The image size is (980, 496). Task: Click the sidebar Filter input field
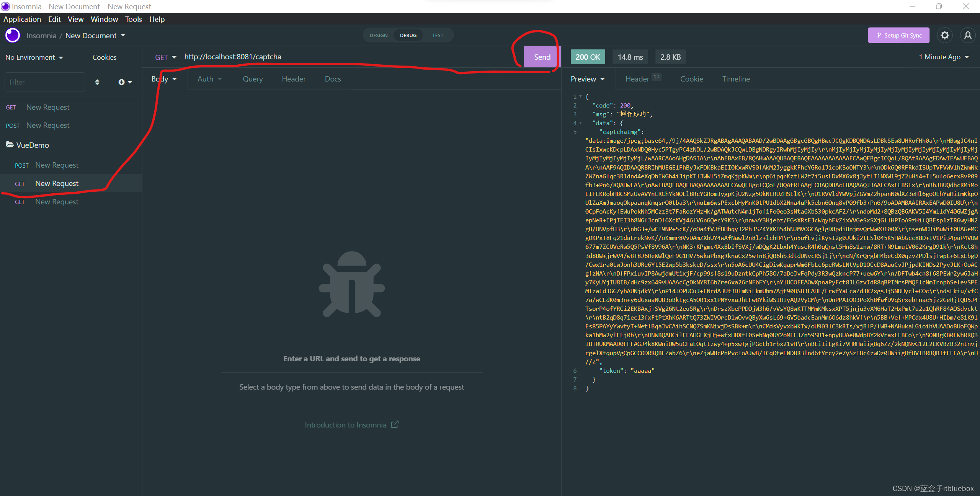click(x=45, y=82)
